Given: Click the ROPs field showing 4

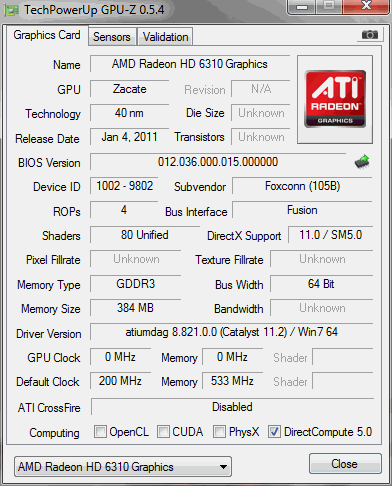Looking at the screenshot, I should (x=124, y=210).
